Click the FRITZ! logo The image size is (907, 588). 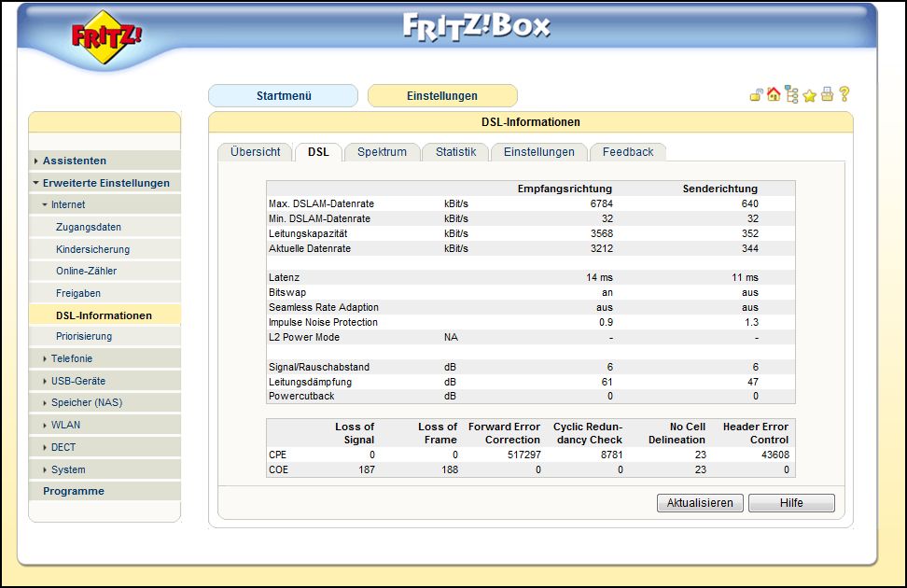[x=105, y=37]
